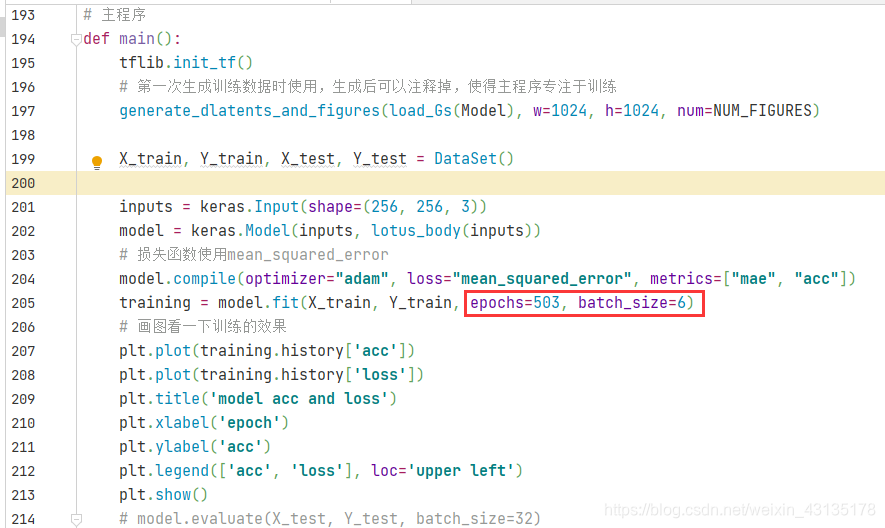Image resolution: width=885 pixels, height=528 pixels.
Task: Click 'NUM_FIGURES' constant
Action: point(763,111)
